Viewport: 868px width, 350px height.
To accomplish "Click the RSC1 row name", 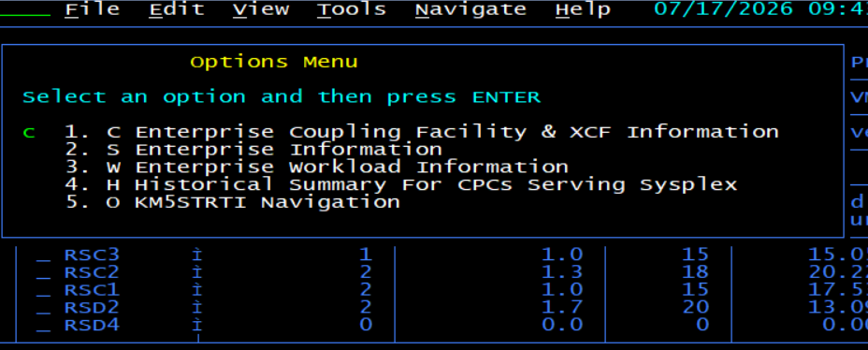I will [92, 290].
